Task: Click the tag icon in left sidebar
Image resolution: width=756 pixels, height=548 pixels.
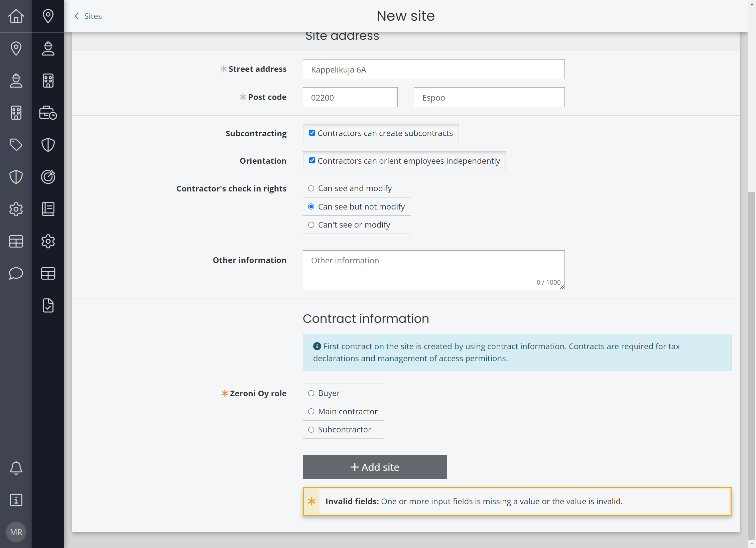Action: (16, 145)
